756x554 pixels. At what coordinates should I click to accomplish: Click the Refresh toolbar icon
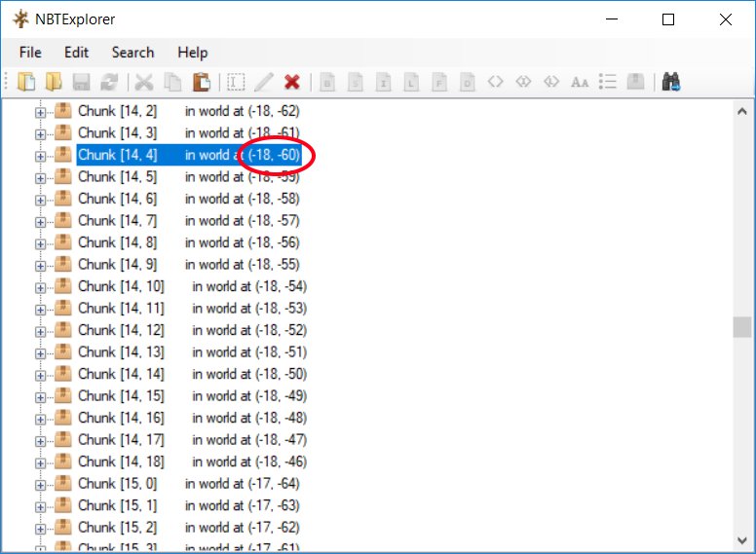coord(109,82)
